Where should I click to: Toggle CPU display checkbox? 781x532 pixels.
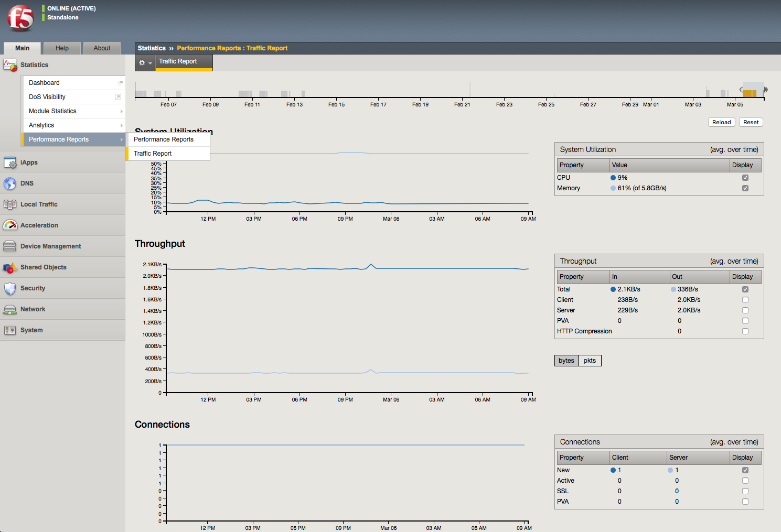coord(745,178)
